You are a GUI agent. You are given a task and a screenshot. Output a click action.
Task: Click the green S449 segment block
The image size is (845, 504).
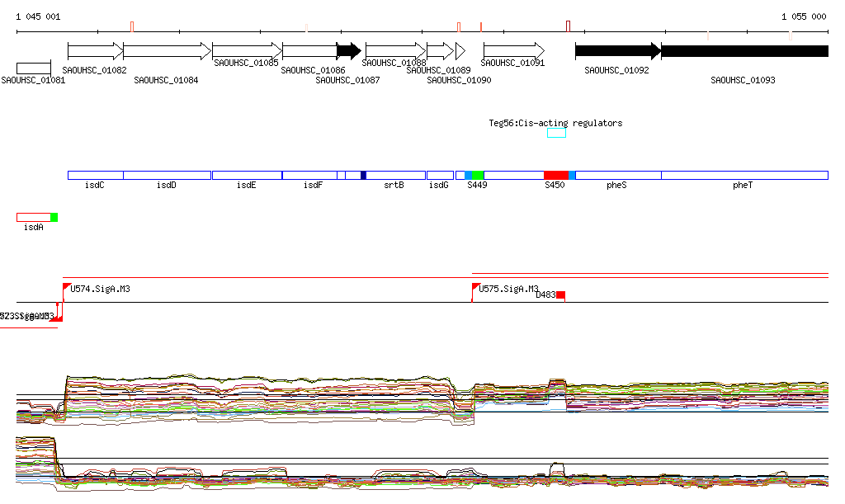[x=477, y=175]
